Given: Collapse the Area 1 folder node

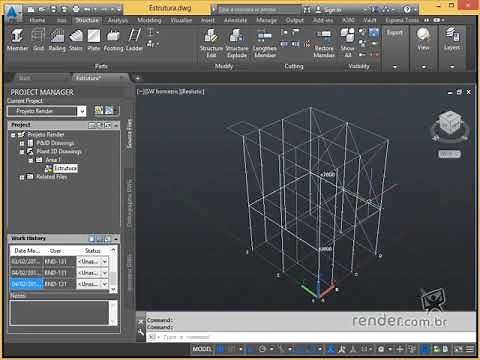Looking at the screenshot, I should coord(31,160).
